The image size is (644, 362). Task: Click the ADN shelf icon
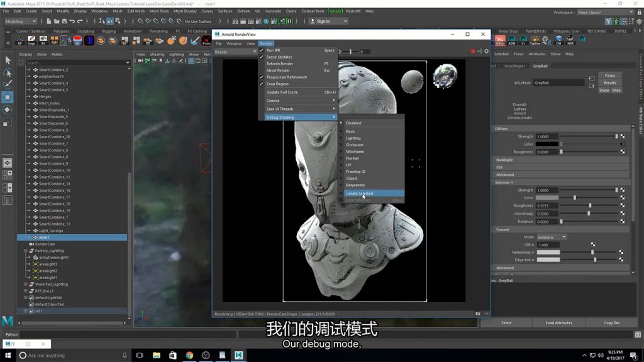512,40
